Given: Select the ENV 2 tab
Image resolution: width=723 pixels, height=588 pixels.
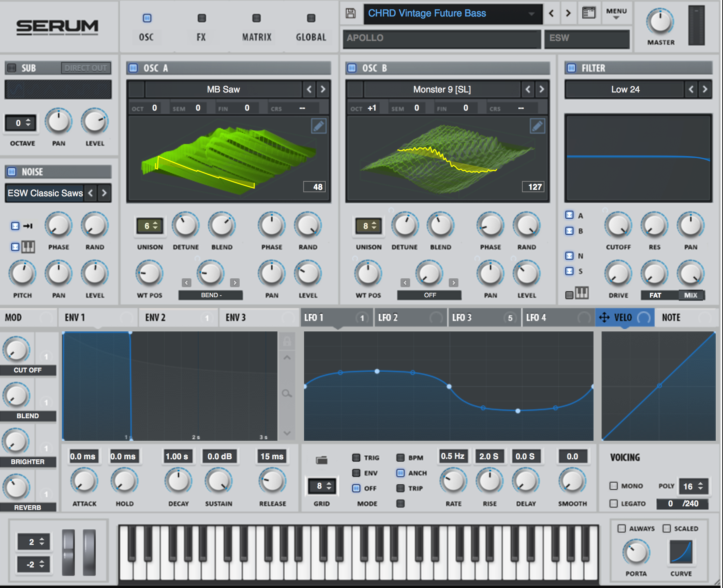Looking at the screenshot, I should click(178, 318).
